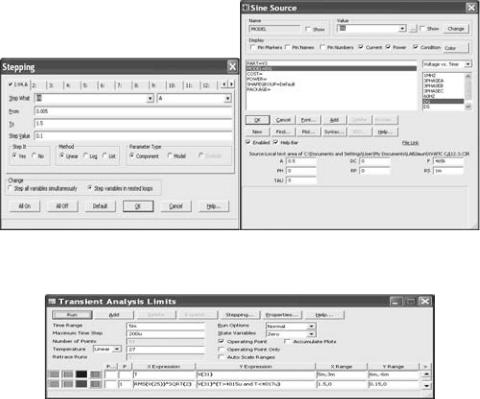Uncheck the Condition display box
Screen dimensions: 480x399
pyautogui.click(x=415, y=47)
